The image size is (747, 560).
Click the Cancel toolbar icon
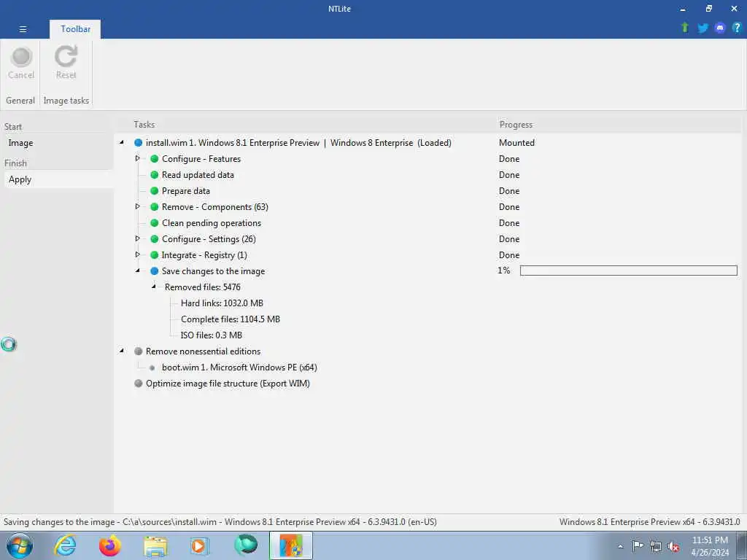(21, 57)
